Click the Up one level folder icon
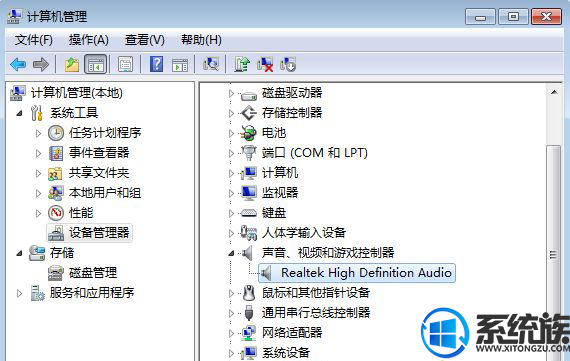The height and width of the screenshot is (361, 570). tap(72, 65)
